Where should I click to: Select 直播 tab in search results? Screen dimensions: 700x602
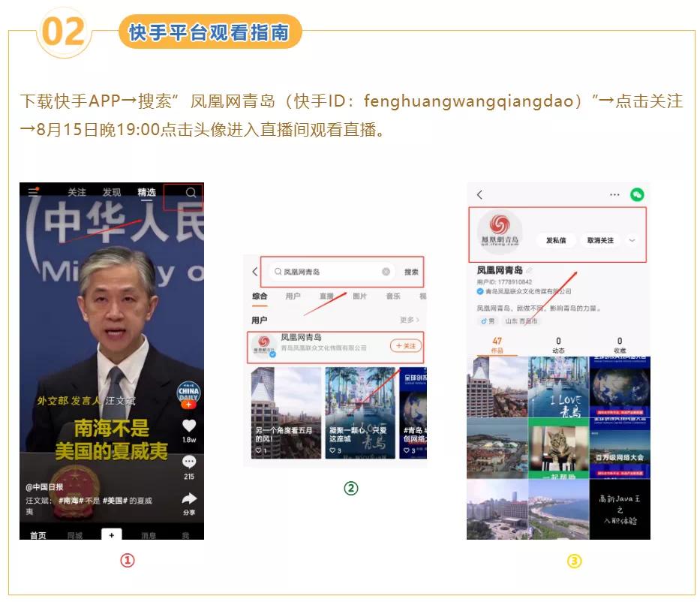(x=326, y=296)
